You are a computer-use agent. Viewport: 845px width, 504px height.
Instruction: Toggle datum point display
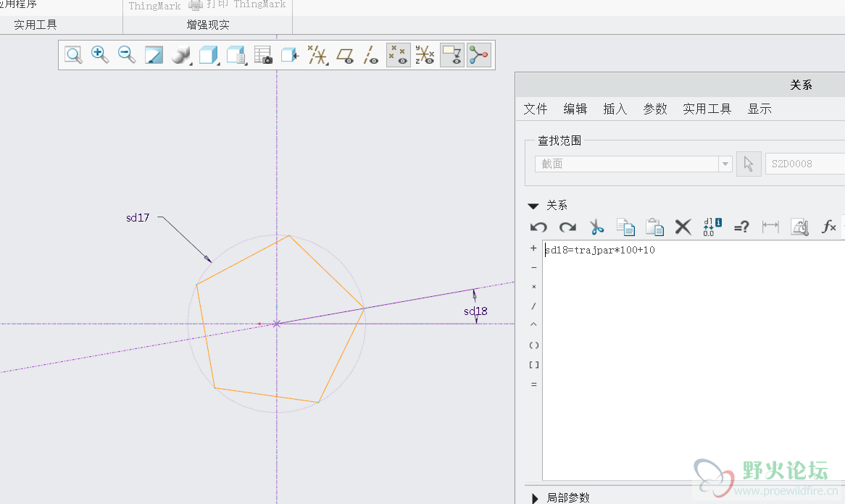399,55
